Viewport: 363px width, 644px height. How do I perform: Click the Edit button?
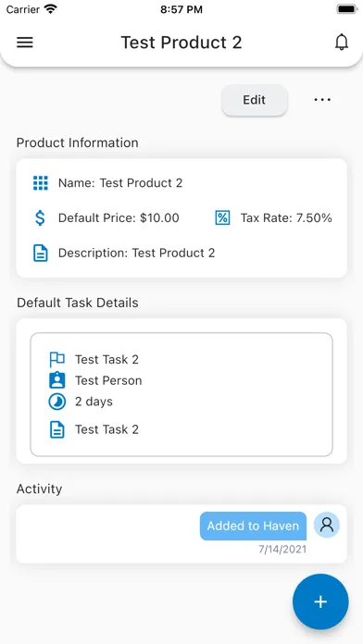254,100
